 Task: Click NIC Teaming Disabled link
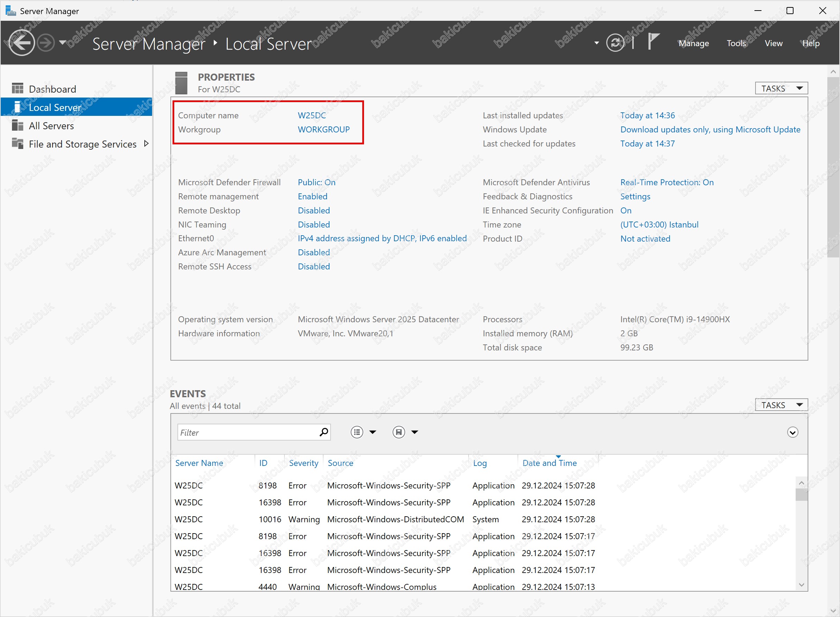coord(314,224)
